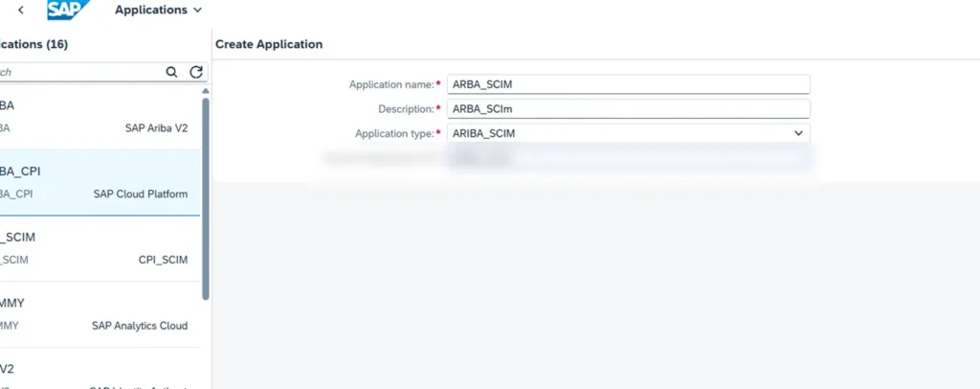Click the search magnifier icon
Screen dimensions: 980x389
(x=171, y=72)
